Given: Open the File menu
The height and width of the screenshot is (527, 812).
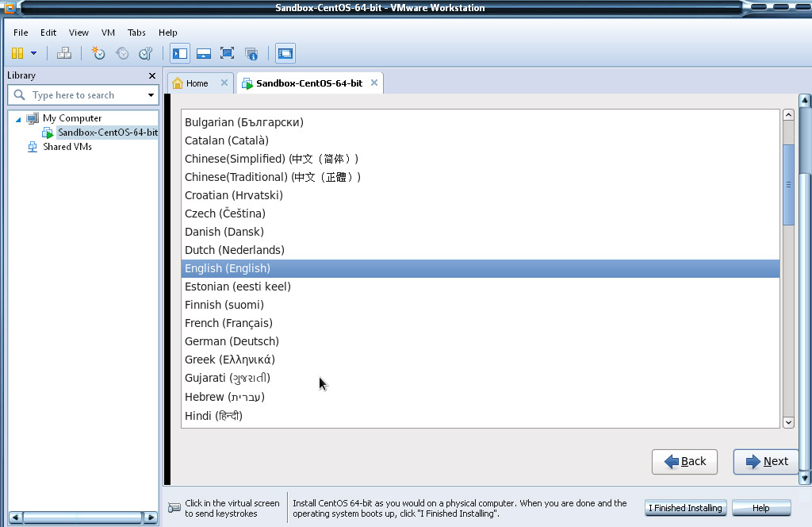Looking at the screenshot, I should click(21, 33).
